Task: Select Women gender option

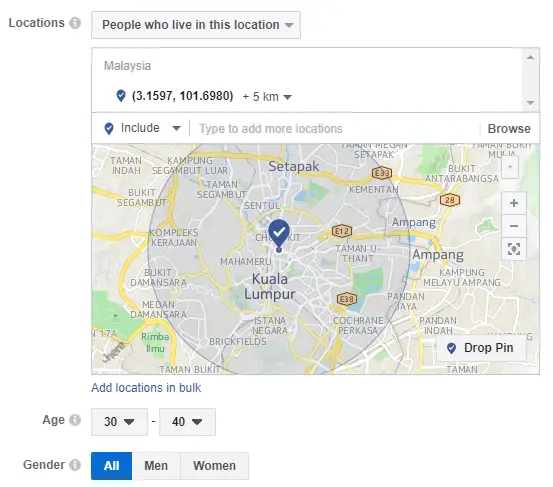Action: (214, 466)
